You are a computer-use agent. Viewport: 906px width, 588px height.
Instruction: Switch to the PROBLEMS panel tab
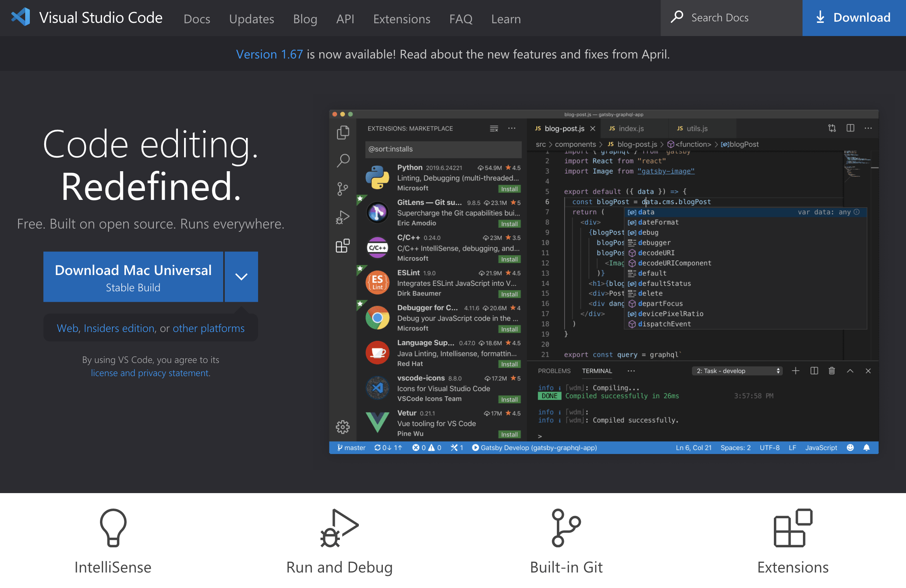554,371
